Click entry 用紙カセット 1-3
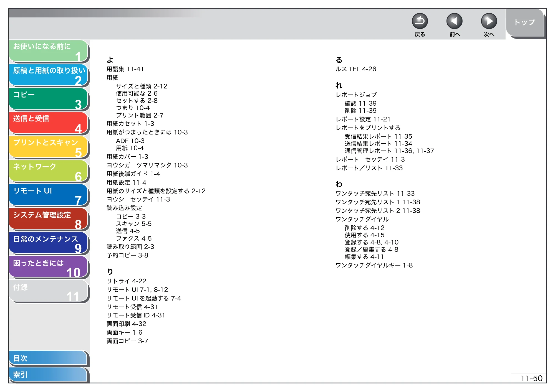Viewport: 555px width, 392px height. pos(130,124)
